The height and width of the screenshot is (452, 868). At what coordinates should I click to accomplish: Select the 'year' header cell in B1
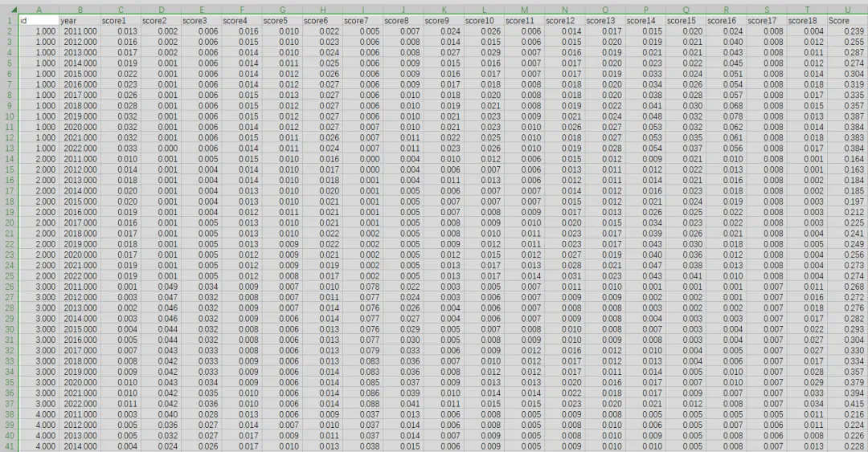(79, 20)
